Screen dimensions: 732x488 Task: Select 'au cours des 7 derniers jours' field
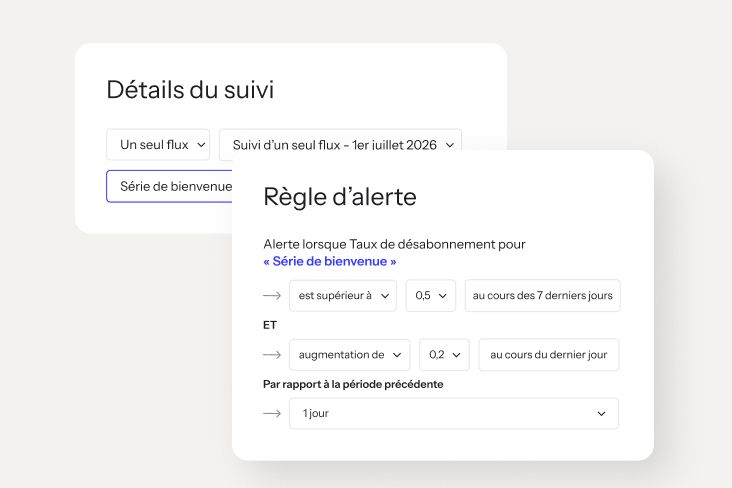pyautogui.click(x=542, y=296)
